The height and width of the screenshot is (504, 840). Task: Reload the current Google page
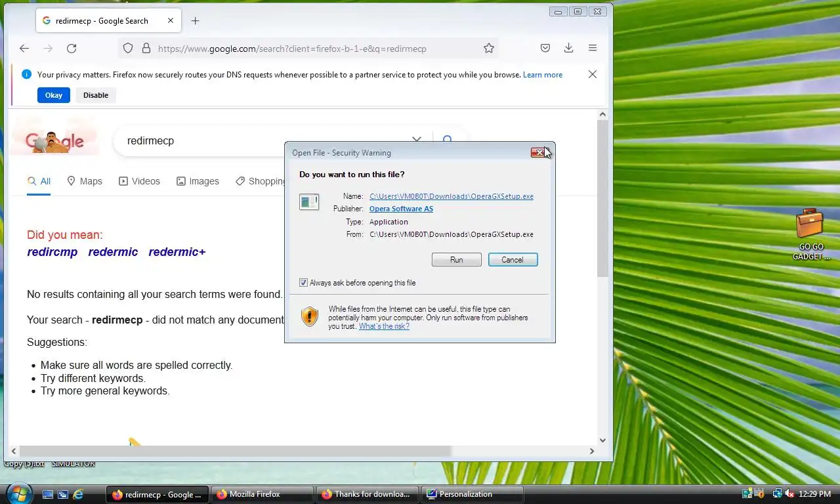(x=72, y=48)
